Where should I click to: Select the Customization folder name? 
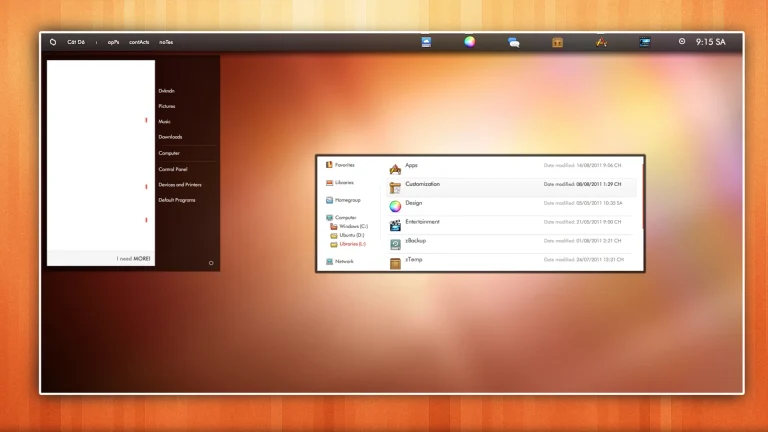click(423, 184)
